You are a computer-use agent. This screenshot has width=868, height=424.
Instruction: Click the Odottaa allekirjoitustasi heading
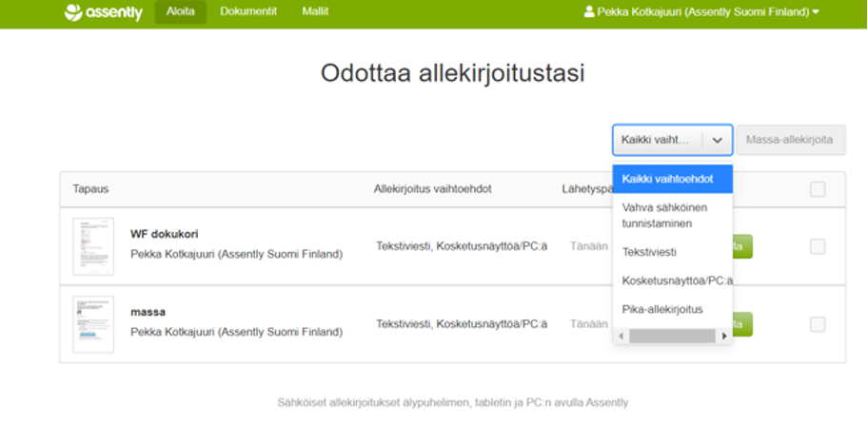(453, 73)
